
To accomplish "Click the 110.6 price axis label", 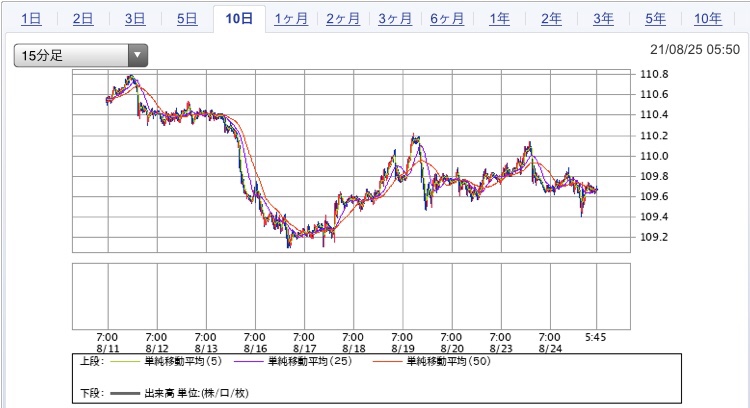I will click(654, 94).
